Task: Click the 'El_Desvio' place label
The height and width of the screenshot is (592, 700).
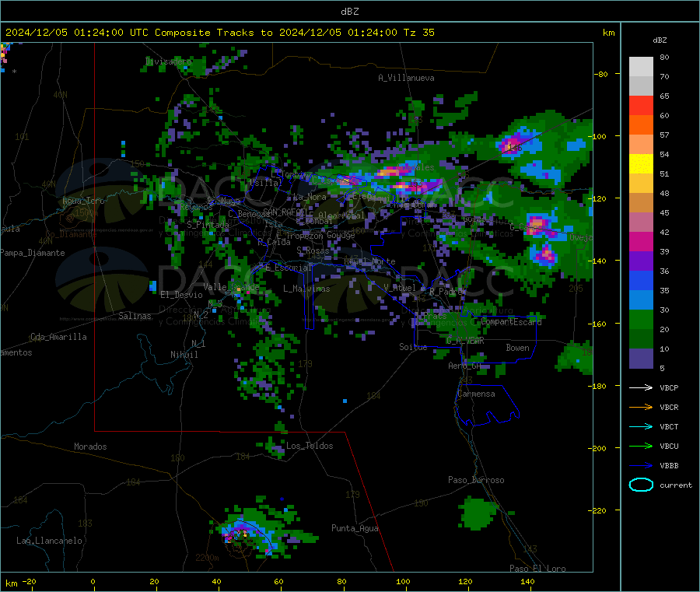Action: (181, 295)
